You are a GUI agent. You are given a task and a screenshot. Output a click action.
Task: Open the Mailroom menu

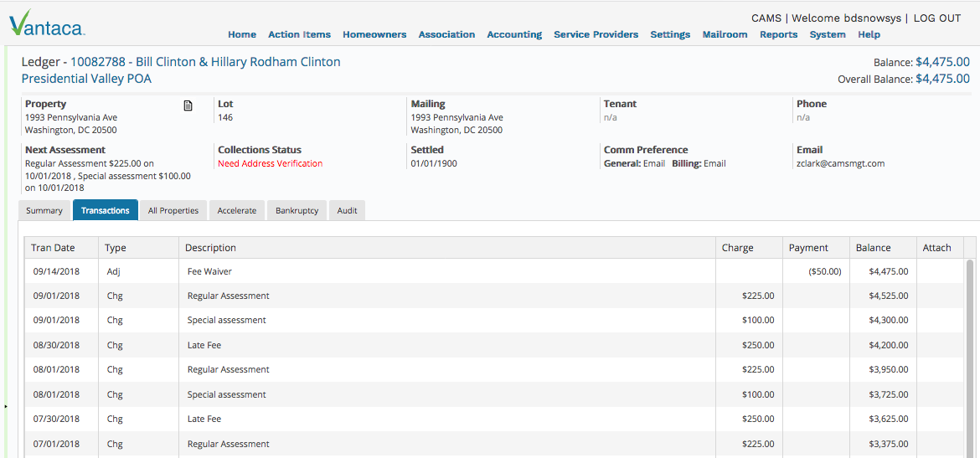[725, 34]
